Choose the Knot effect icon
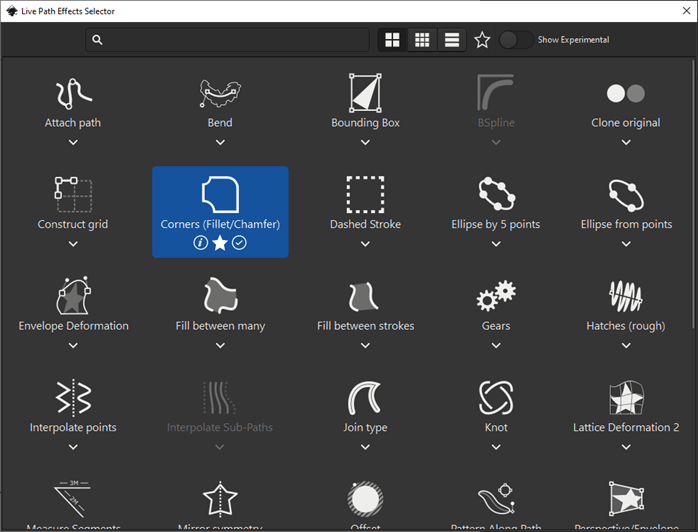Image resolution: width=698 pixels, height=532 pixels. click(496, 397)
